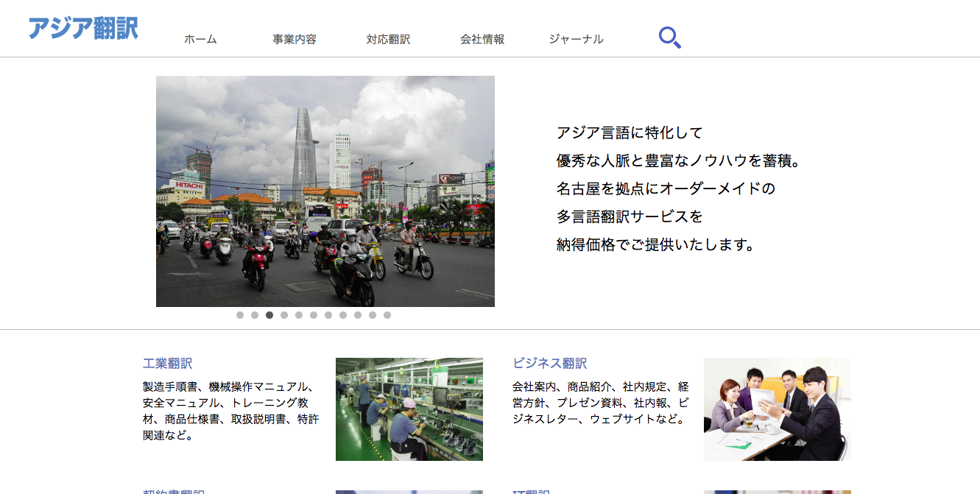Navigate to 対応翻訳 section
This screenshot has width=980, height=494.
(387, 39)
